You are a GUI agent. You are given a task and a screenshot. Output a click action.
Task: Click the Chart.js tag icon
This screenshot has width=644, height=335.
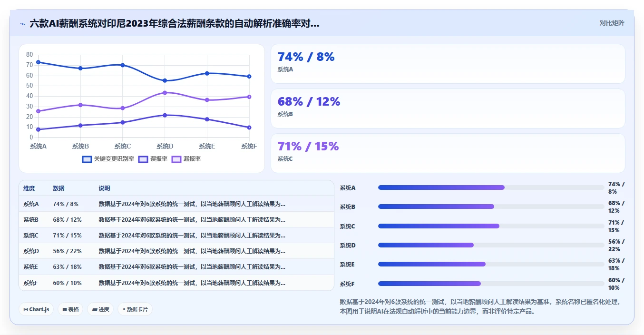coord(26,309)
